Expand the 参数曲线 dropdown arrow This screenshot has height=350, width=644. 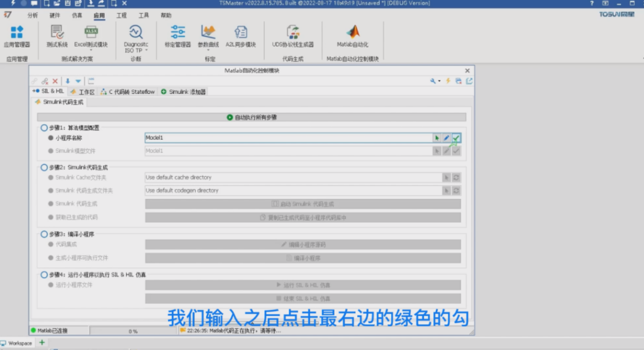(x=208, y=50)
